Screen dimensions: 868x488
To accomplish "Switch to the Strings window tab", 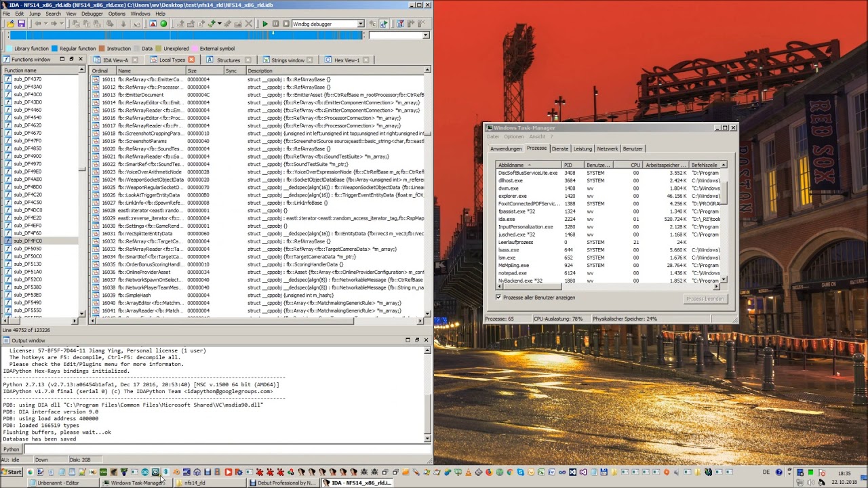I will [x=287, y=60].
